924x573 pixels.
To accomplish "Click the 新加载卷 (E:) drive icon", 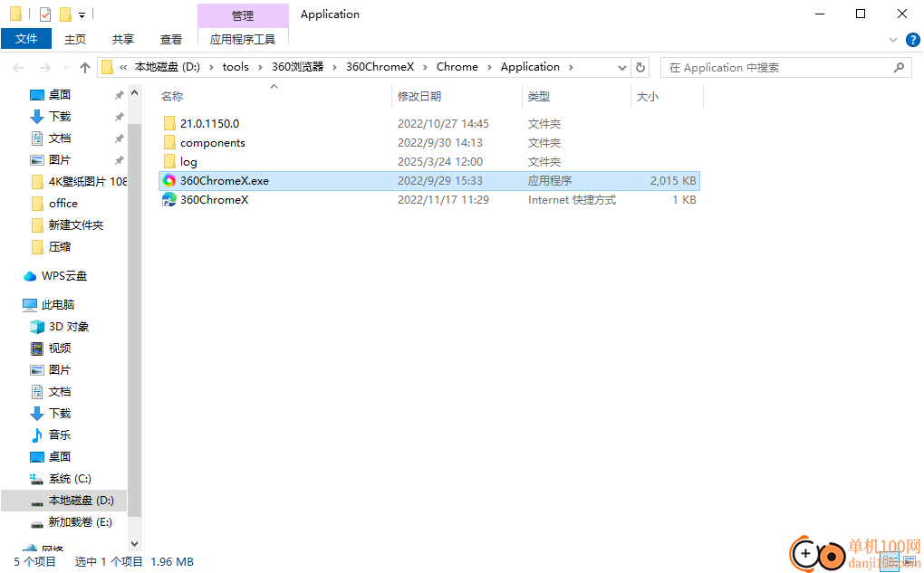I will [37, 523].
